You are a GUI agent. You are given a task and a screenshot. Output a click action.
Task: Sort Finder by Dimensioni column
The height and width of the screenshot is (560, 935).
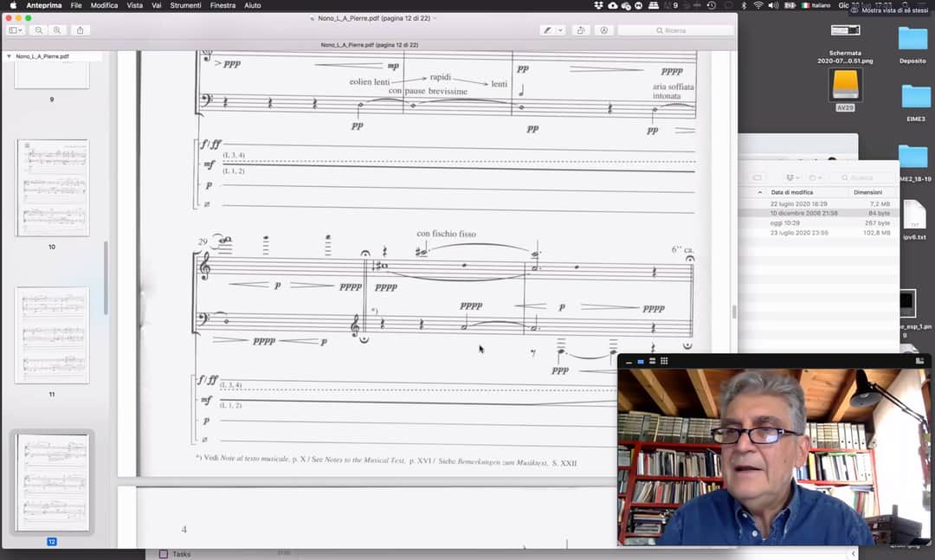867,192
